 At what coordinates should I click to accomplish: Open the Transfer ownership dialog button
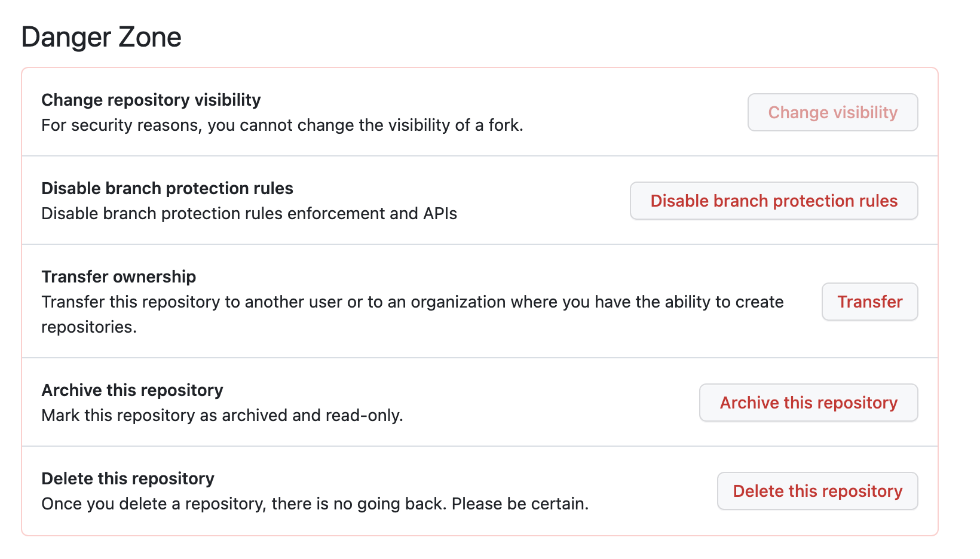click(x=869, y=302)
